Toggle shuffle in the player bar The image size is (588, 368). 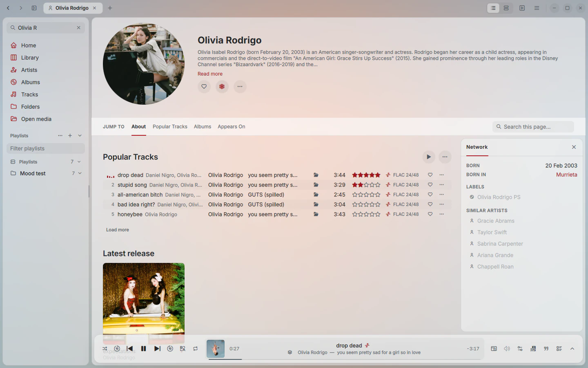(105, 349)
